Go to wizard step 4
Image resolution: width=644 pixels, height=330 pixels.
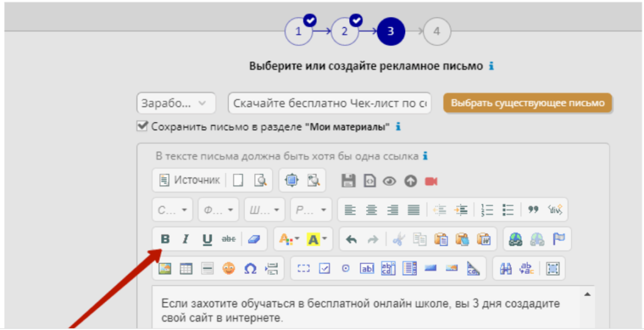437,31
